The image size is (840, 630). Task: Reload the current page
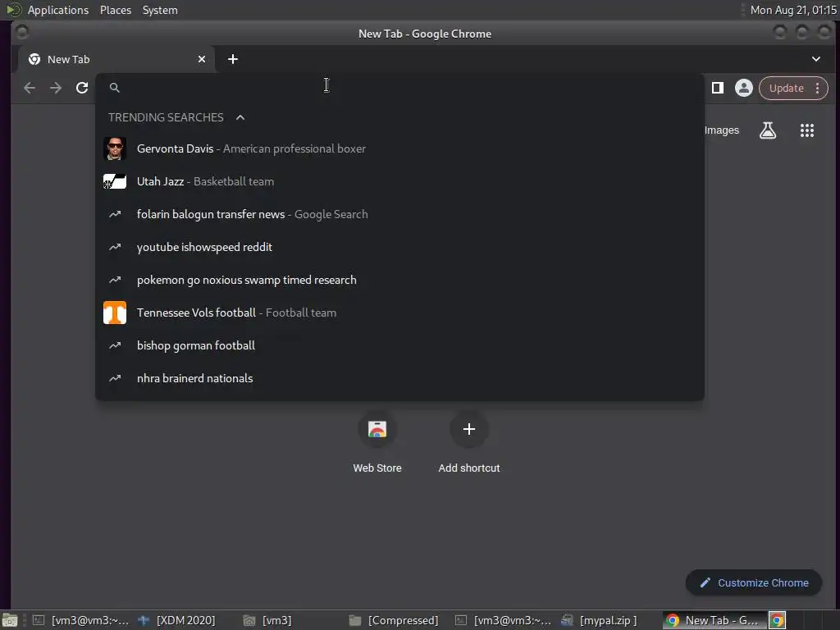(82, 88)
